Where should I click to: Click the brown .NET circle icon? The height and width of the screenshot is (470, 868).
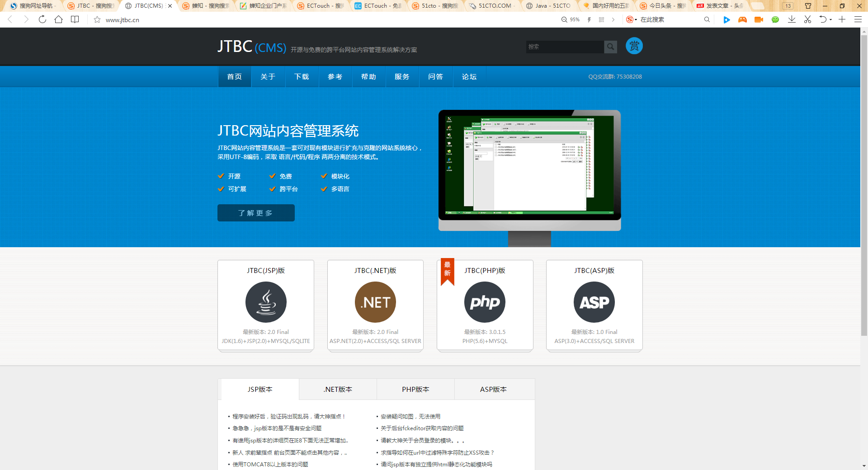coord(375,302)
